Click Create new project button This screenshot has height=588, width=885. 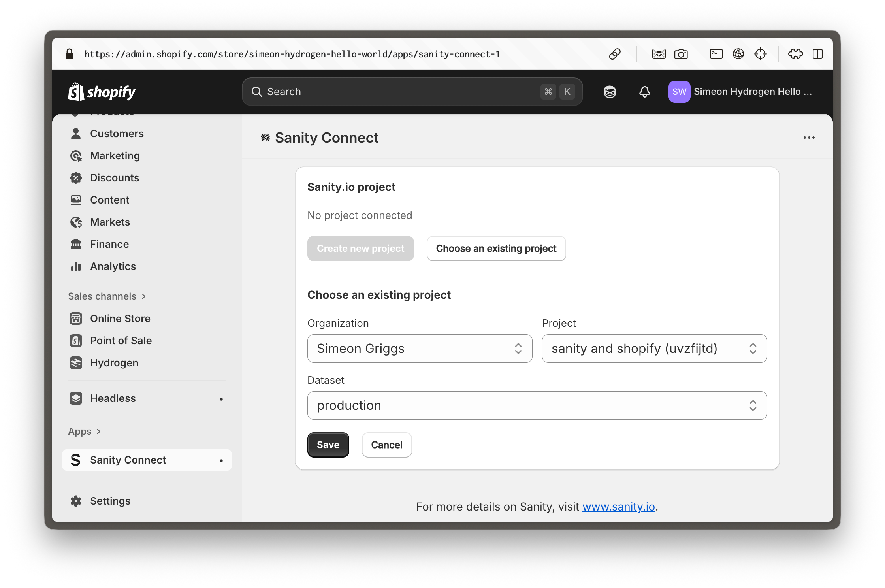(x=360, y=249)
